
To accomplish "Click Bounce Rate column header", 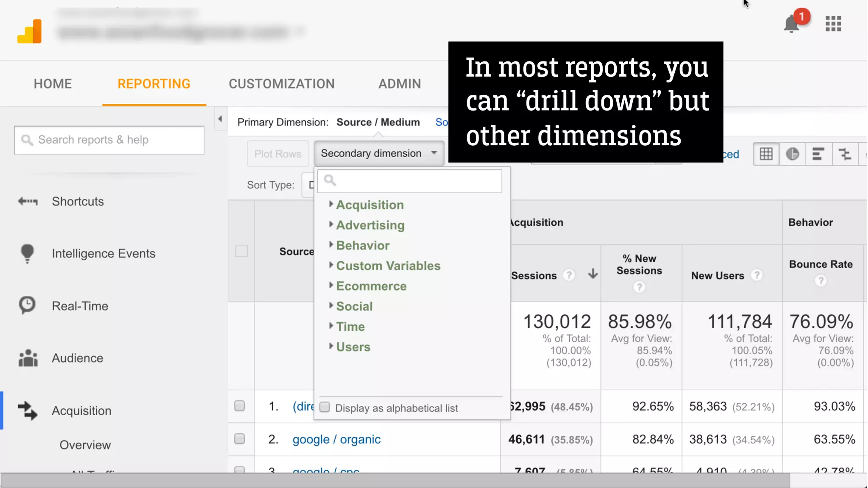I will [x=821, y=264].
